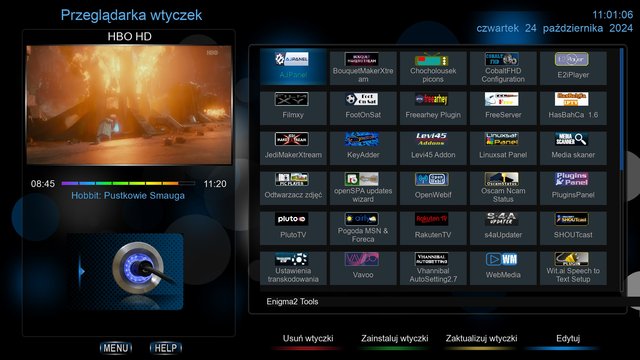The image size is (640, 360).
Task: Launch the RakutenTV plugin
Action: 433,227
